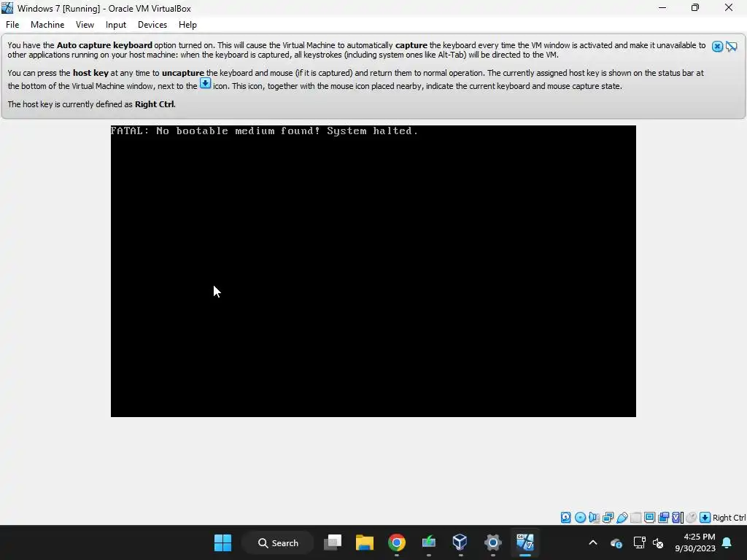
Task: Click the recording indicator icon
Action: (663, 518)
